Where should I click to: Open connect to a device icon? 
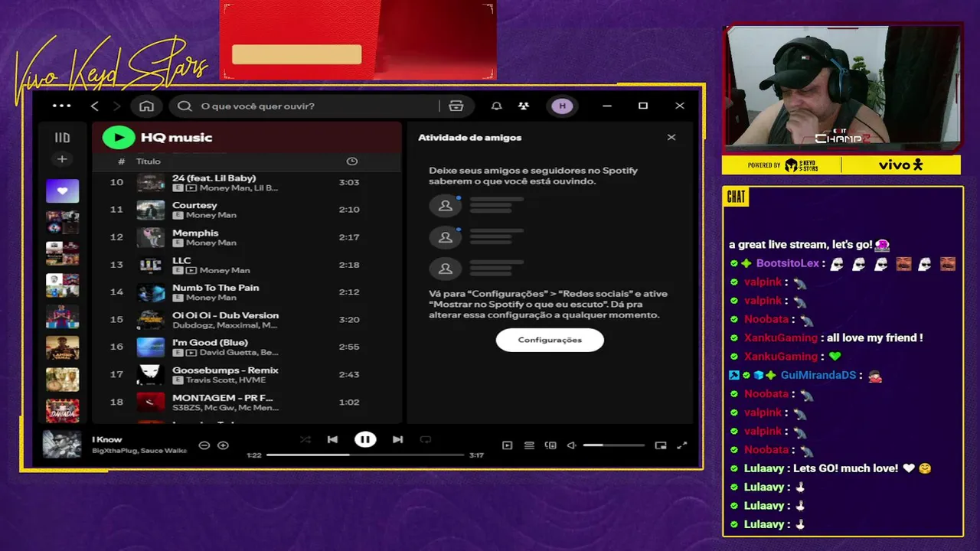tap(550, 445)
